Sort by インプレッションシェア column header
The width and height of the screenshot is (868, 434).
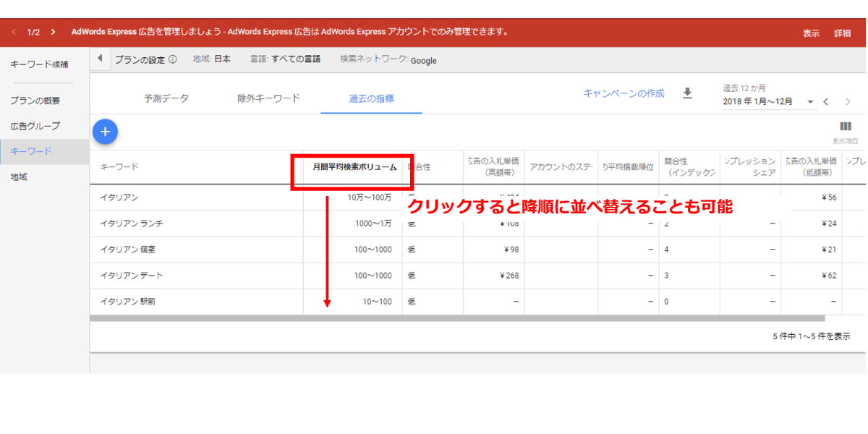[750, 167]
